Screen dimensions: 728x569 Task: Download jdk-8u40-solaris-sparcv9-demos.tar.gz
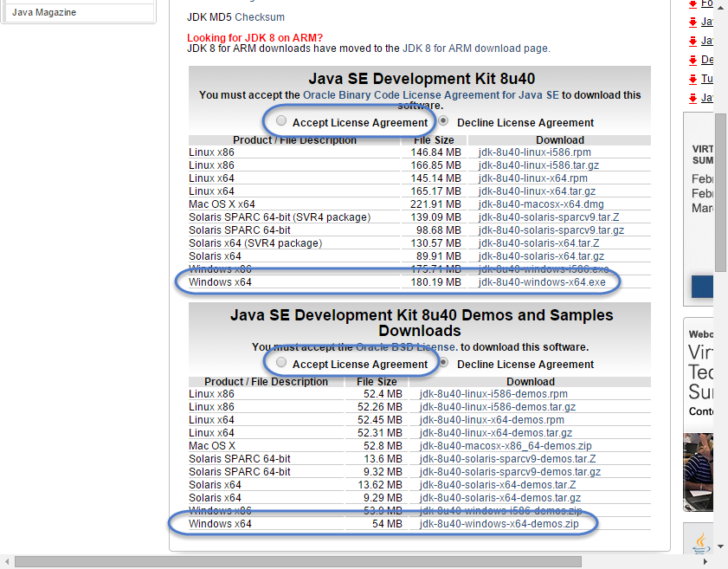click(x=510, y=472)
